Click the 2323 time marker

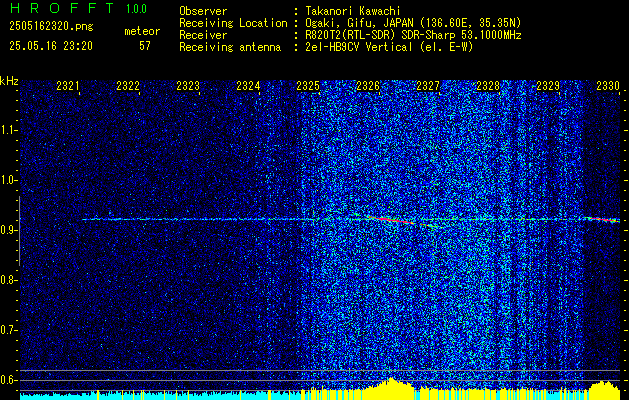[188, 86]
